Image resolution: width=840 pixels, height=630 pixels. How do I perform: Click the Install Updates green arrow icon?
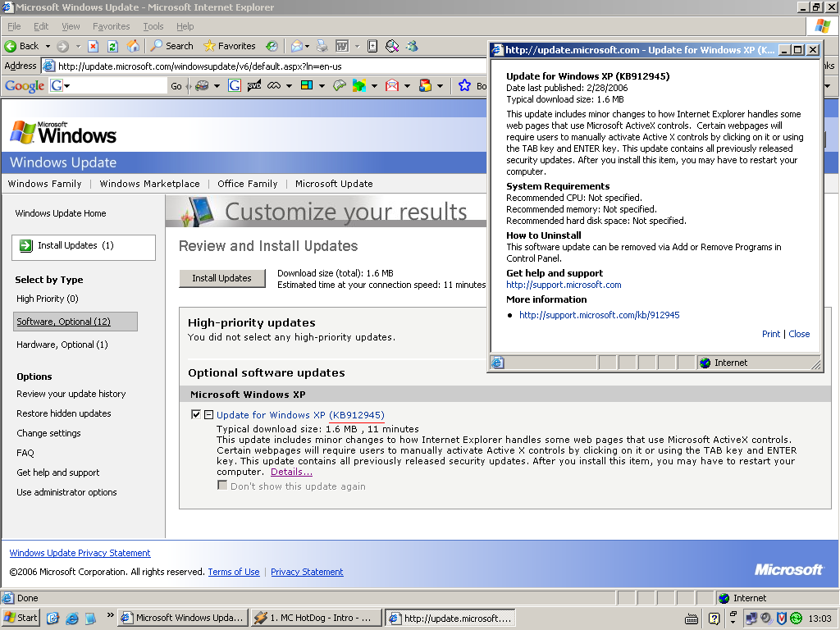click(x=25, y=245)
